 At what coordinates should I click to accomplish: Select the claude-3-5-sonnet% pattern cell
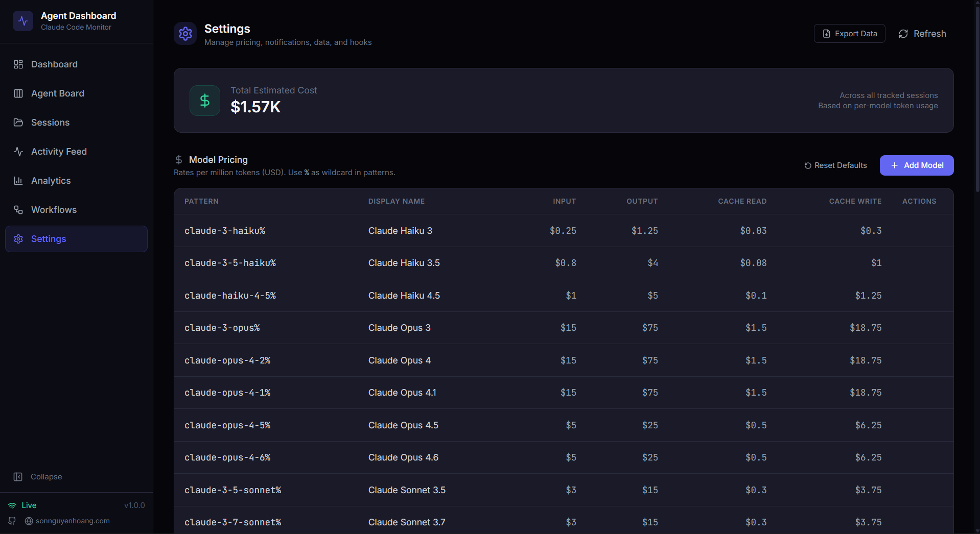pyautogui.click(x=233, y=490)
